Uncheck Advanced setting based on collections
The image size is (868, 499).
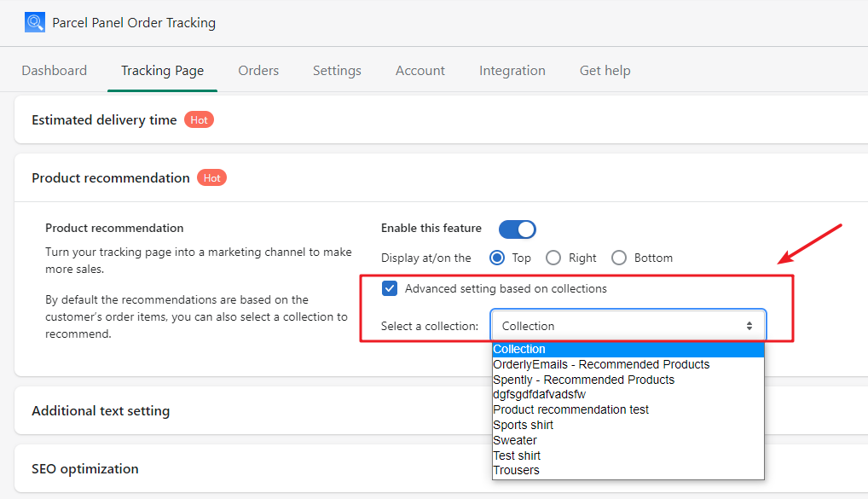[x=390, y=288]
